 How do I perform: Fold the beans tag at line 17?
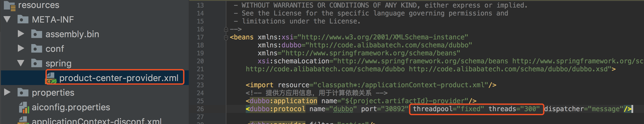tap(226, 38)
